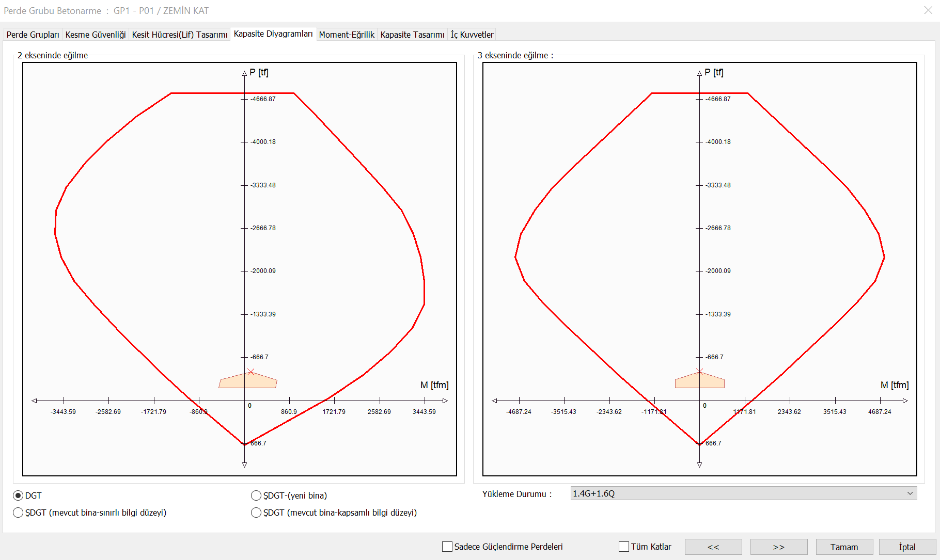Open the Kapasite Tasarımı tab
Screen dimensions: 940x560
coord(412,35)
